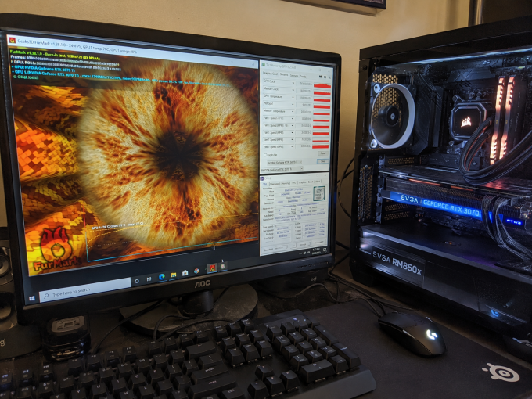The height and width of the screenshot is (399, 532).
Task: Click the GPU-Z title bar app icon
Action: tap(264, 64)
